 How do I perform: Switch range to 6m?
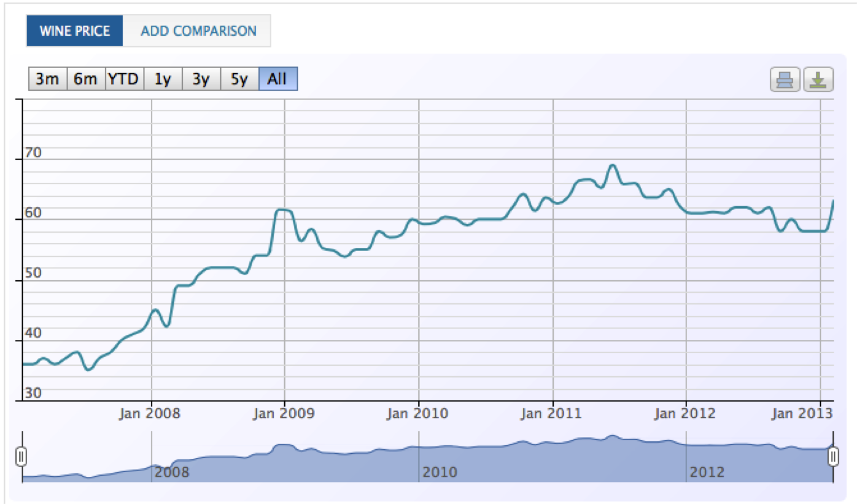click(85, 79)
